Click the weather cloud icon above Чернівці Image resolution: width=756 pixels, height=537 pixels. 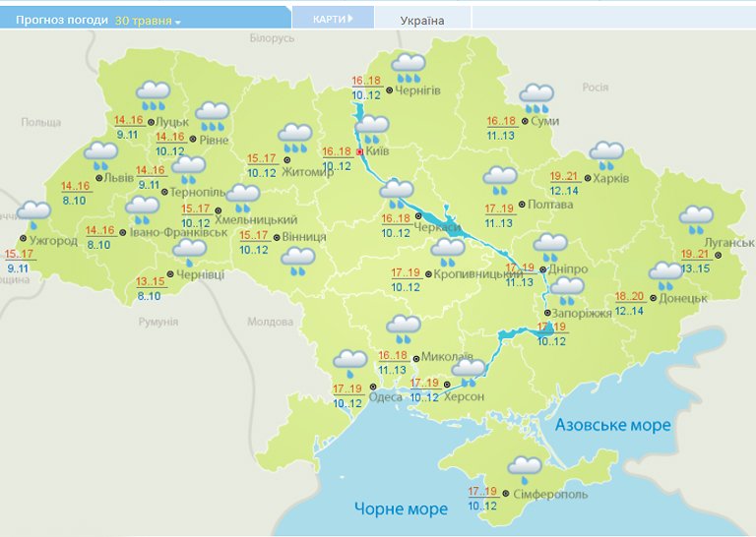[189, 253]
